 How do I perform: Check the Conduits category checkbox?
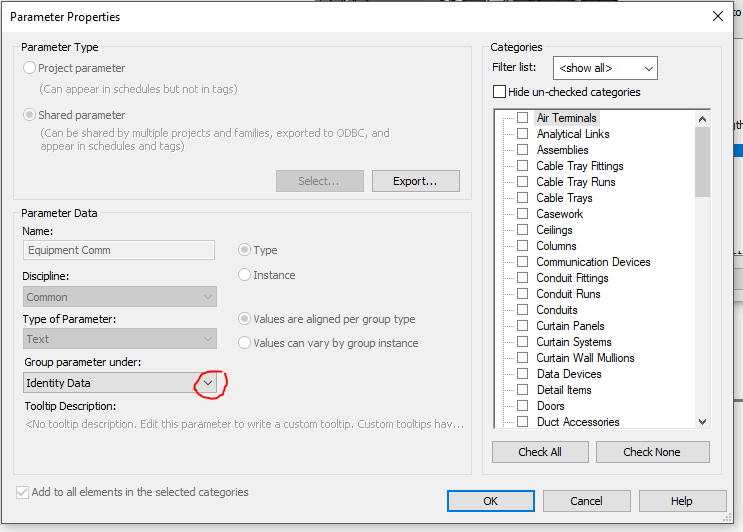point(522,310)
